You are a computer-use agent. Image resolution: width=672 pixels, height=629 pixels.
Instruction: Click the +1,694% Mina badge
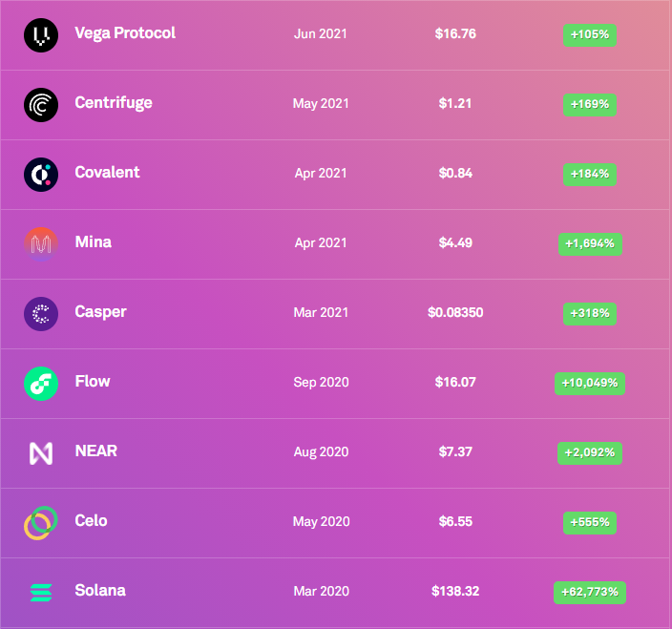pos(590,244)
